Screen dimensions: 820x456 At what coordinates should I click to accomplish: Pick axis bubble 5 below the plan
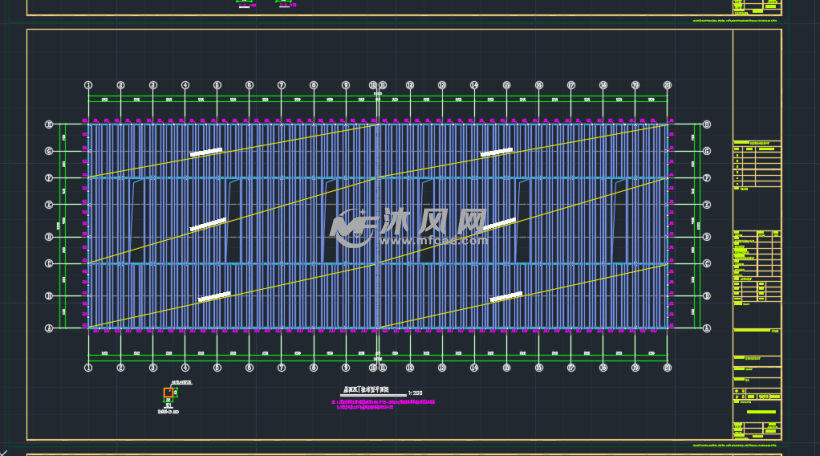point(217,368)
